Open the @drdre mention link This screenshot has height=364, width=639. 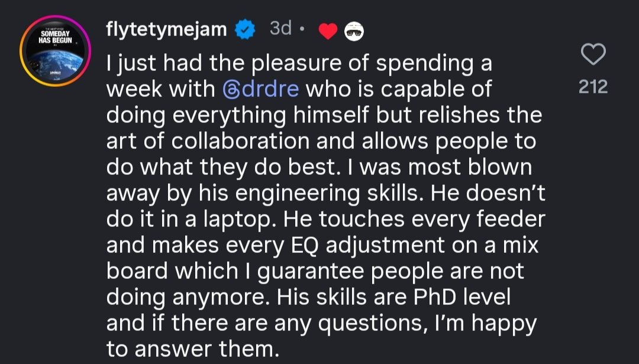click(x=260, y=89)
